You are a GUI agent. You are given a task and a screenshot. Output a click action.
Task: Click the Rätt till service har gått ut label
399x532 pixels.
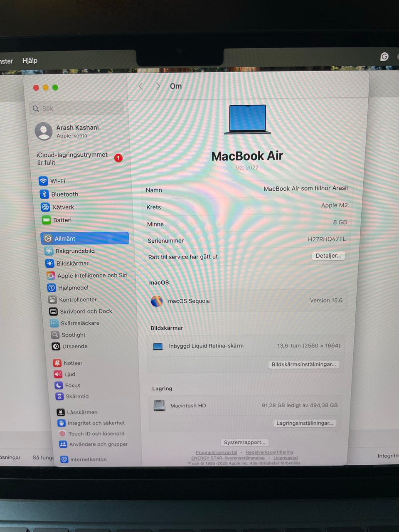[183, 257]
